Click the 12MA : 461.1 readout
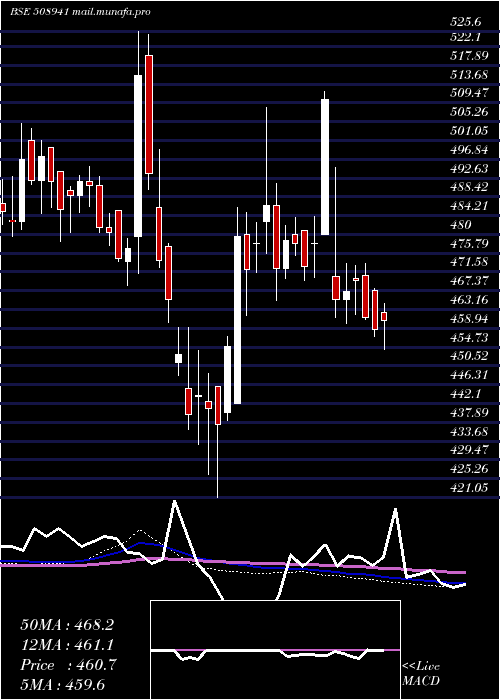Screen dimensions: 500x700 tap(67, 645)
